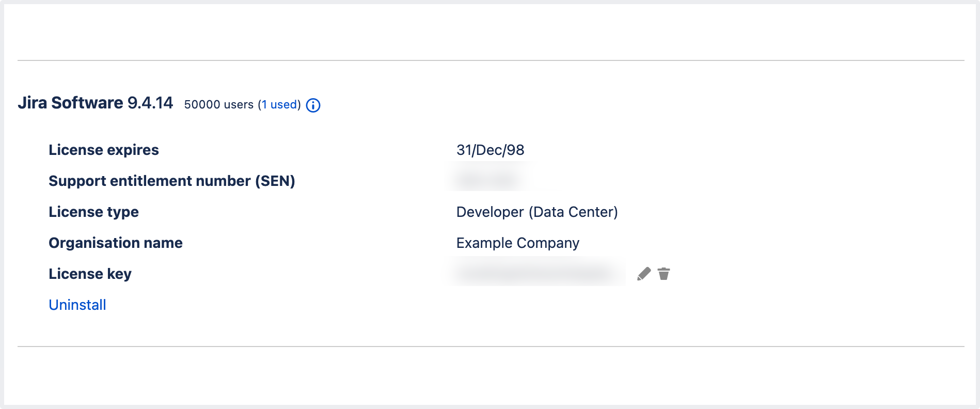Viewport: 980px width, 409px height.
Task: Click the 'Developer (Data Center)' value
Action: point(537,212)
